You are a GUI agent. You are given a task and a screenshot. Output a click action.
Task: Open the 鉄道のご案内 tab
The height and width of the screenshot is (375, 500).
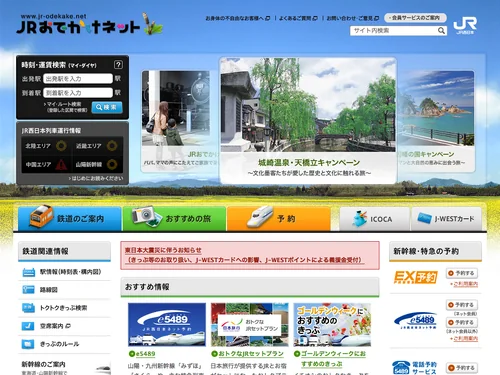[70, 219]
